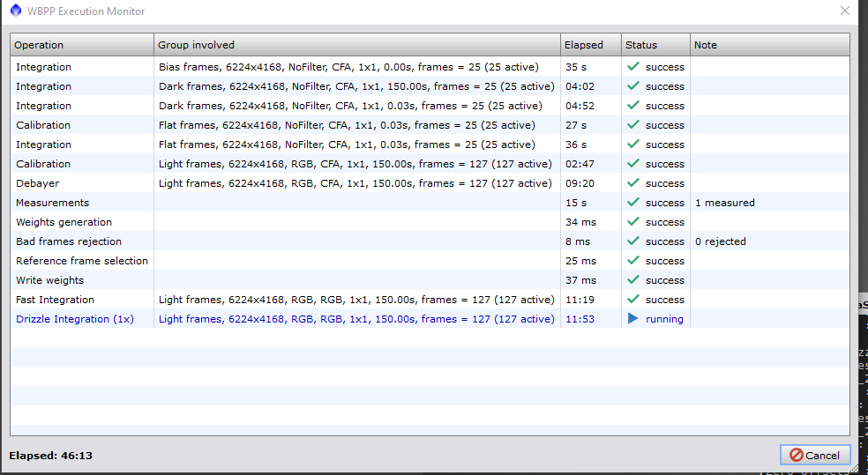Select the Dark frames 150.00s Integration operation
The image size is (868, 475).
pos(44,86)
